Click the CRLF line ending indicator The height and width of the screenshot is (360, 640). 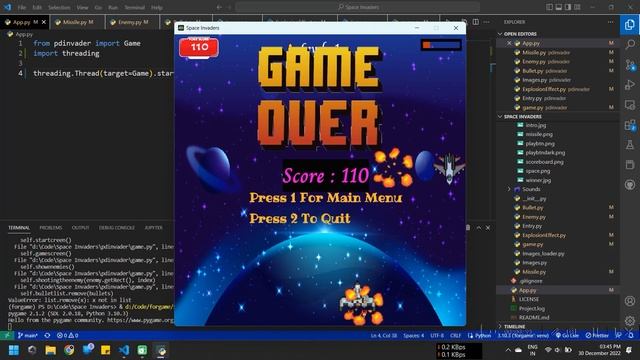pyautogui.click(x=456, y=335)
